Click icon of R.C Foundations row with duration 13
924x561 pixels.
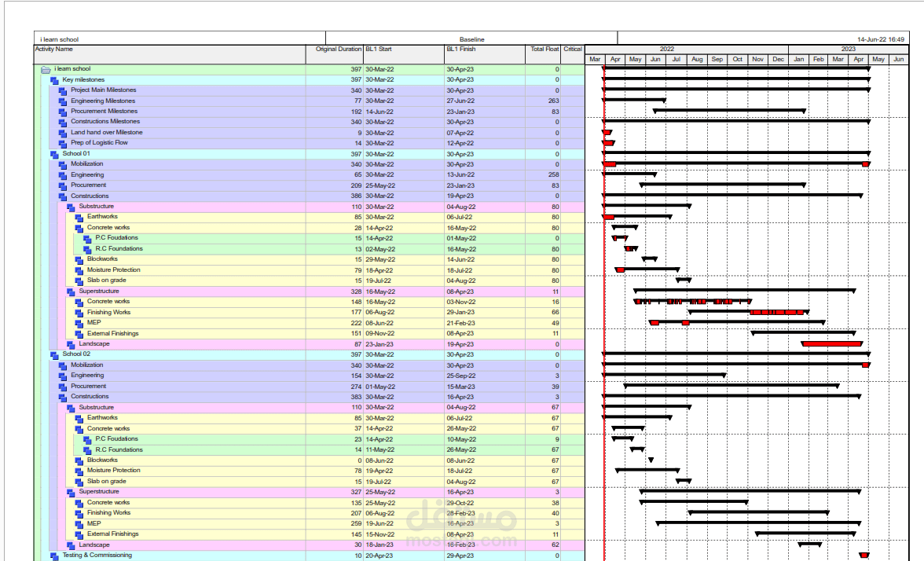click(87, 249)
